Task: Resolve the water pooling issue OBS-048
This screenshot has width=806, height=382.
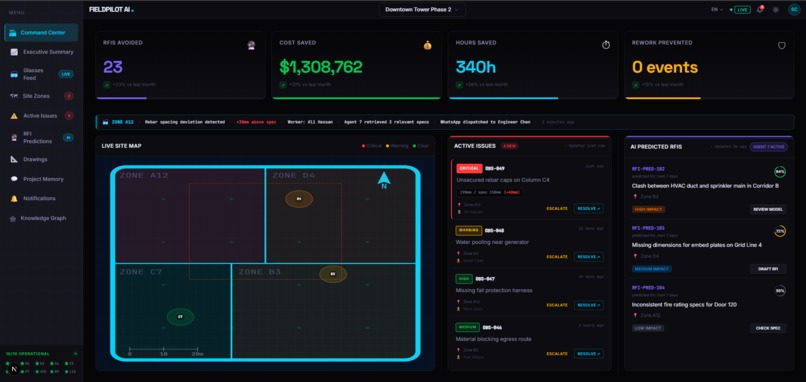Action: [589, 257]
